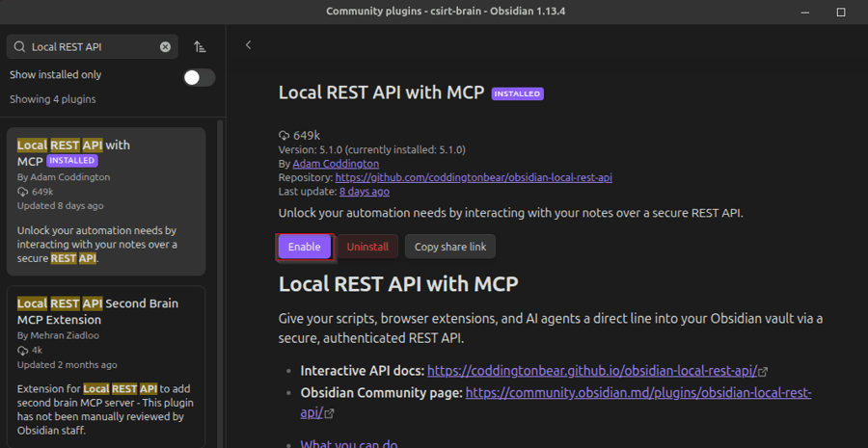868x448 pixels.
Task: Select Second Brain MCP Extension plugin card
Action: (106, 367)
